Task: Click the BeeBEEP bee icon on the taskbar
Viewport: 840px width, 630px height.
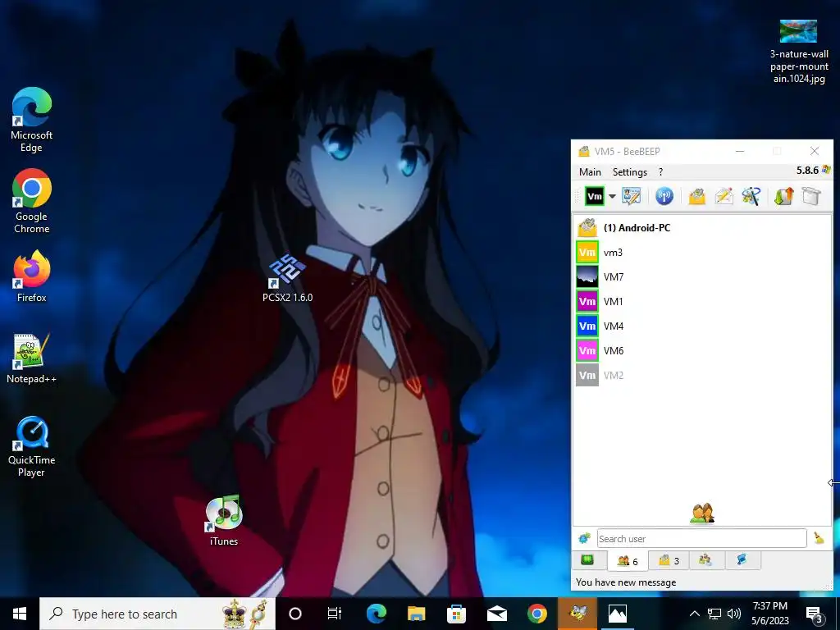Action: coord(577,614)
